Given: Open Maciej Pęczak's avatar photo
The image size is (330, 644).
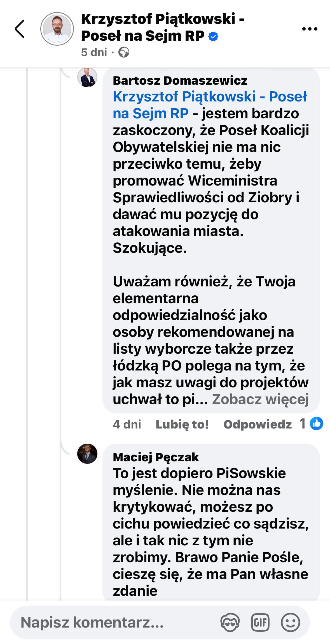Looking at the screenshot, I should click(x=87, y=454).
